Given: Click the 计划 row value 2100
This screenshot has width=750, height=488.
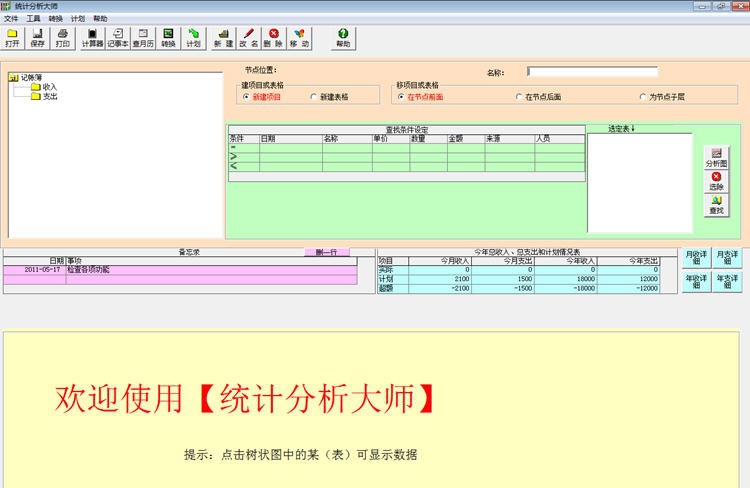Looking at the screenshot, I should [440, 279].
